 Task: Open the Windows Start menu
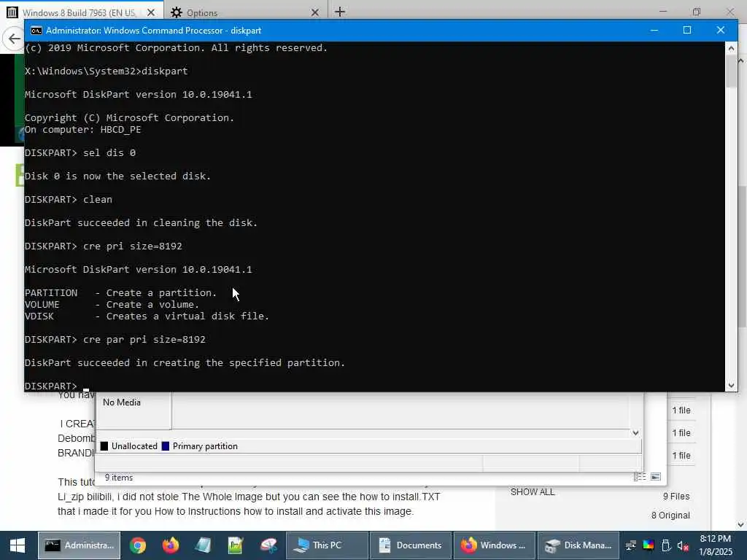18,545
